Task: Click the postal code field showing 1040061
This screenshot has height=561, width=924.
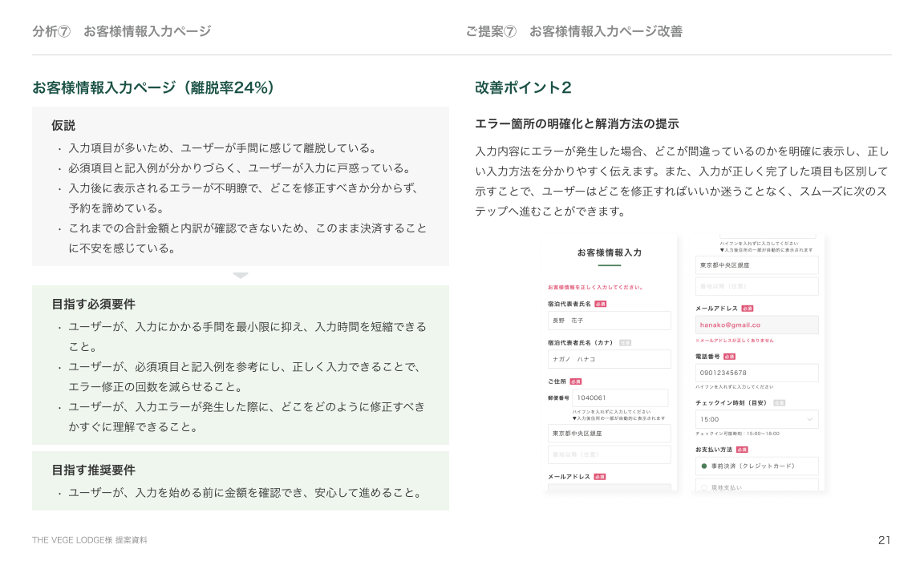Action: click(620, 398)
